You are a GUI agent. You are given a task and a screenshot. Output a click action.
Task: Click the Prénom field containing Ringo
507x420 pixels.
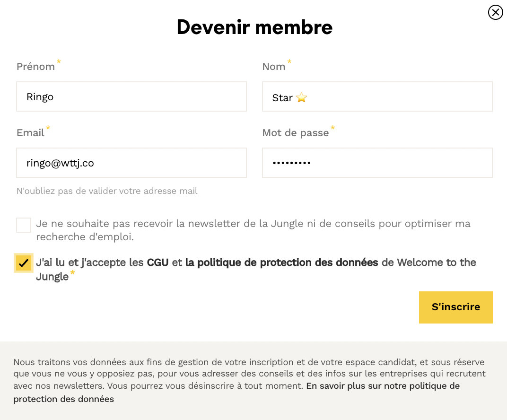(x=131, y=97)
